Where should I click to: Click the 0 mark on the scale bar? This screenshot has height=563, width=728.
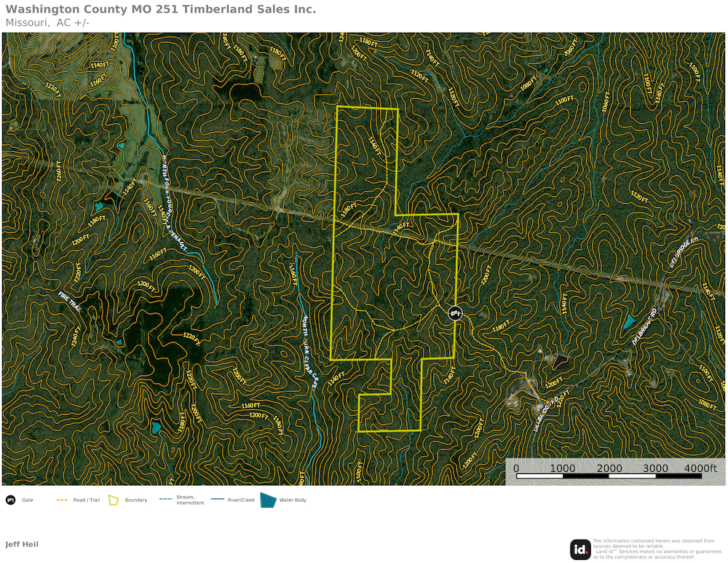516,468
